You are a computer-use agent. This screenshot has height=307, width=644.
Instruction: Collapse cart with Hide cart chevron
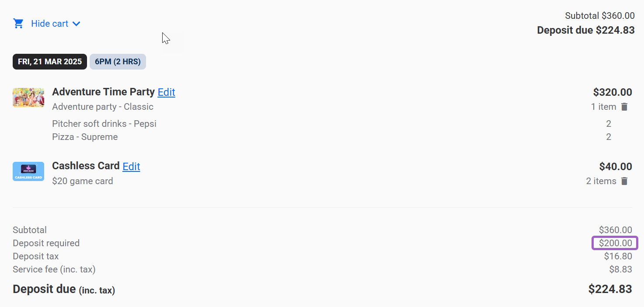(x=77, y=24)
